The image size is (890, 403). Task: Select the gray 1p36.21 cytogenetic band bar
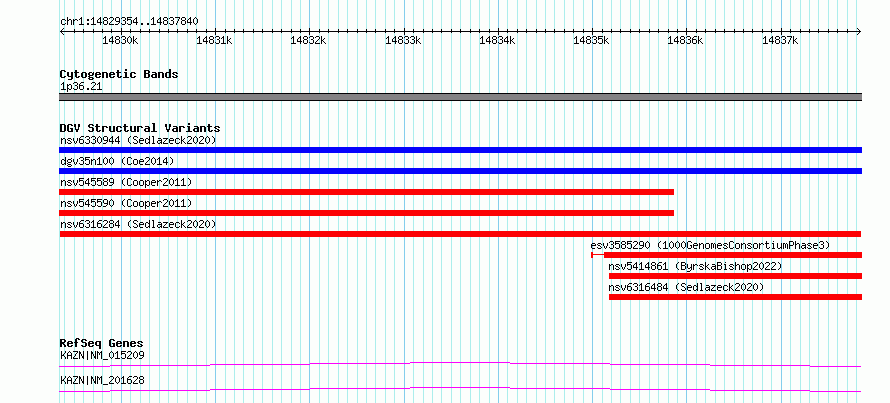coord(460,97)
